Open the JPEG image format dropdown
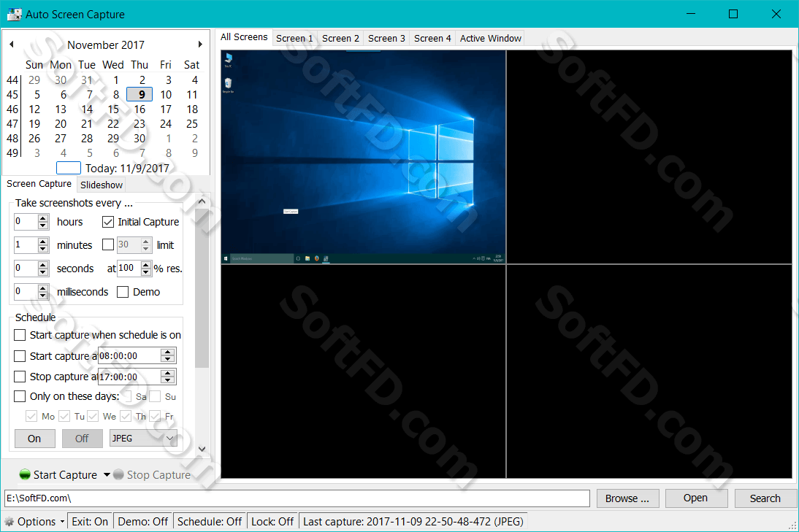The image size is (799, 532). 143,439
